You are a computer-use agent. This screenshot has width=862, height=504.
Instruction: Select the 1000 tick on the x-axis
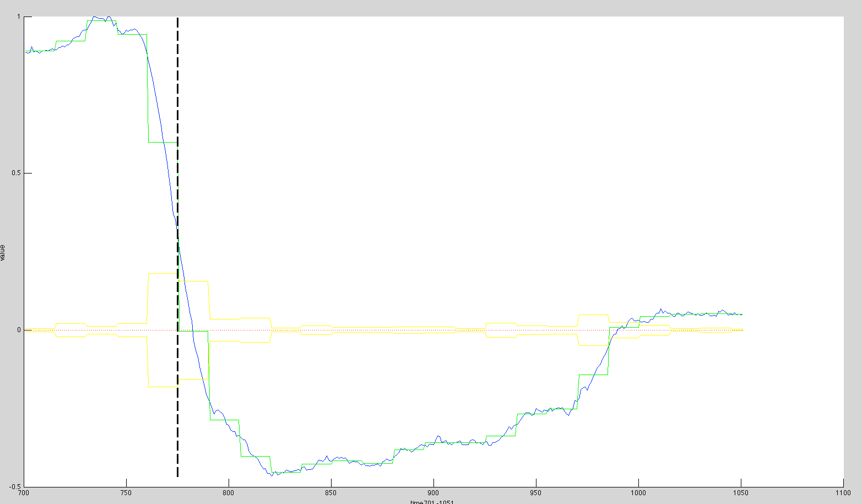click(x=638, y=493)
